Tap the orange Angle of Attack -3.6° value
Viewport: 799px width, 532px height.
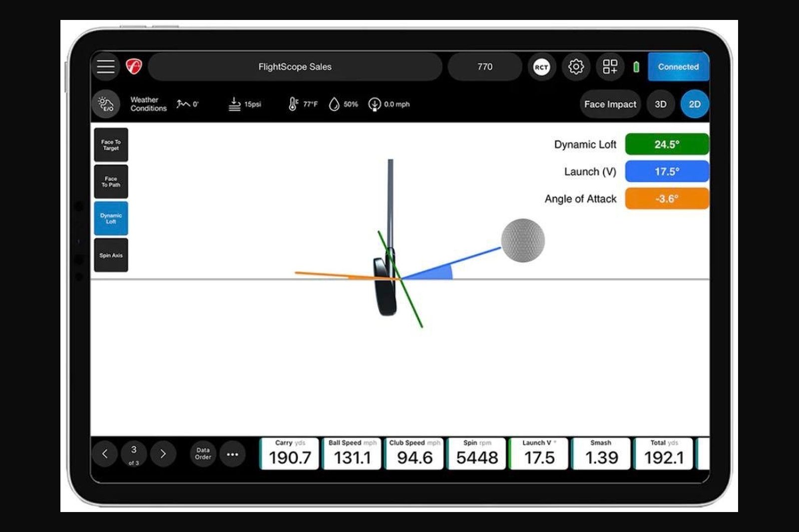point(667,199)
